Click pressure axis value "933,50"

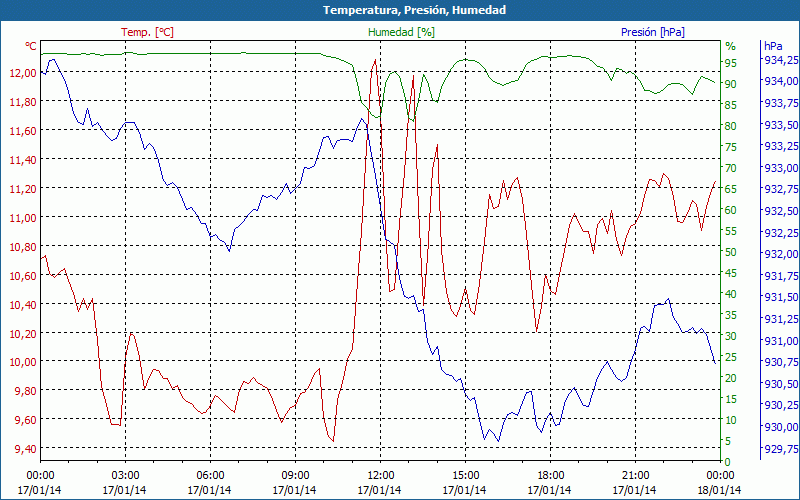781,125
